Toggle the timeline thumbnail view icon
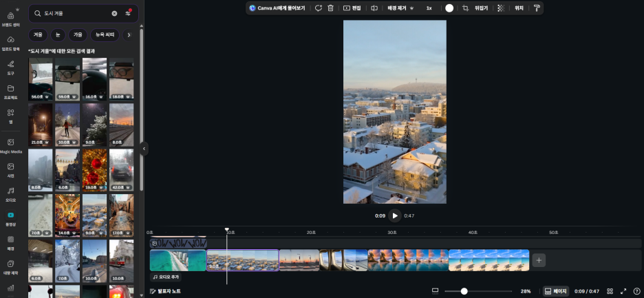The image size is (644, 298). point(435,291)
